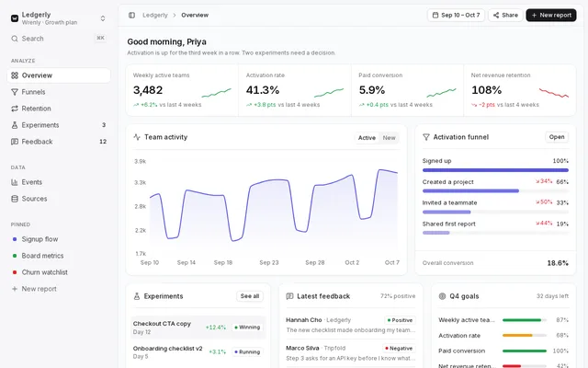Open the Funnels page
The width and height of the screenshot is (588, 368).
coord(59,92)
